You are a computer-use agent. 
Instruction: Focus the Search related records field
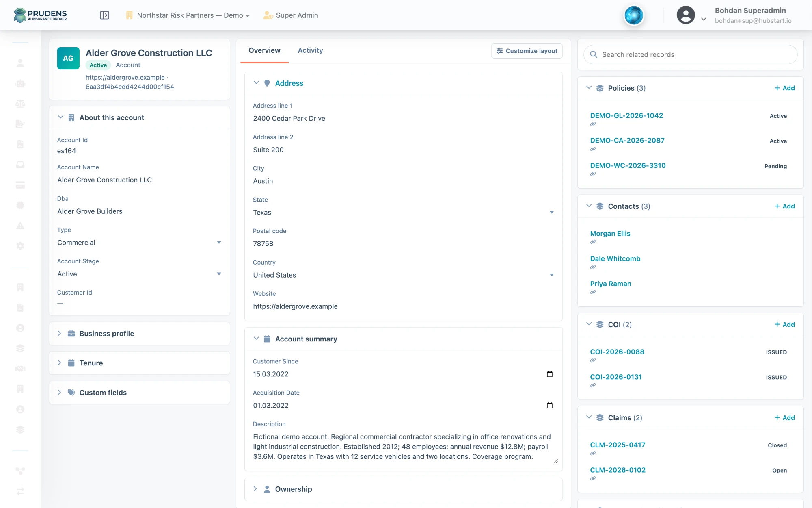click(690, 54)
